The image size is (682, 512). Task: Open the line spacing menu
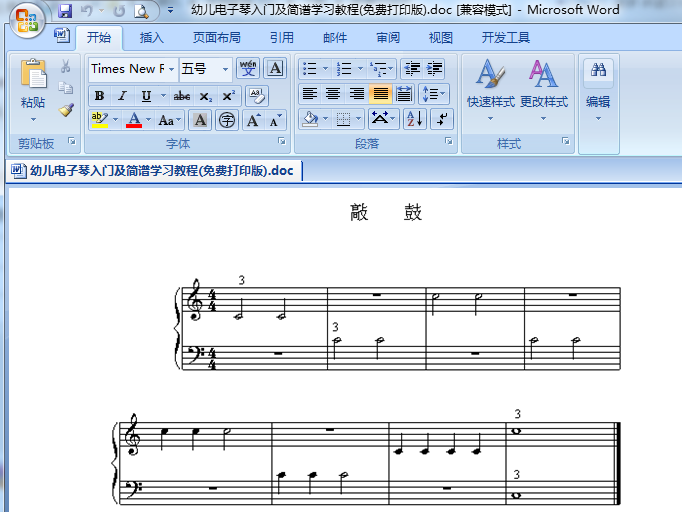434,94
